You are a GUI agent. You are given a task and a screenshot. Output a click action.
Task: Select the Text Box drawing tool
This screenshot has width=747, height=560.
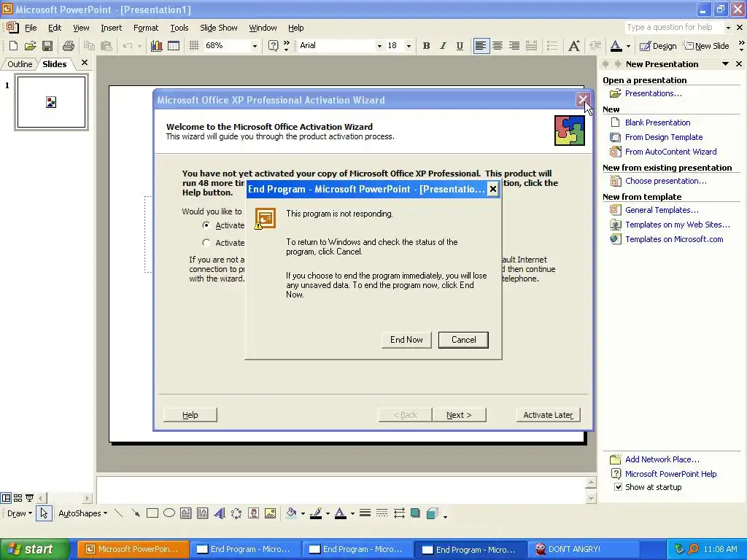click(186, 513)
